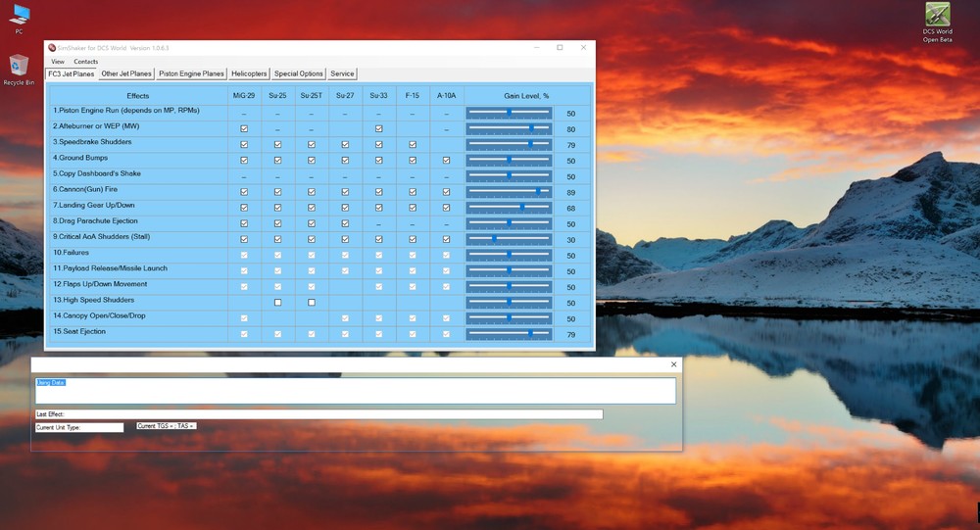Click the Current Unit Type field
This screenshot has width=980, height=530.
[79, 427]
